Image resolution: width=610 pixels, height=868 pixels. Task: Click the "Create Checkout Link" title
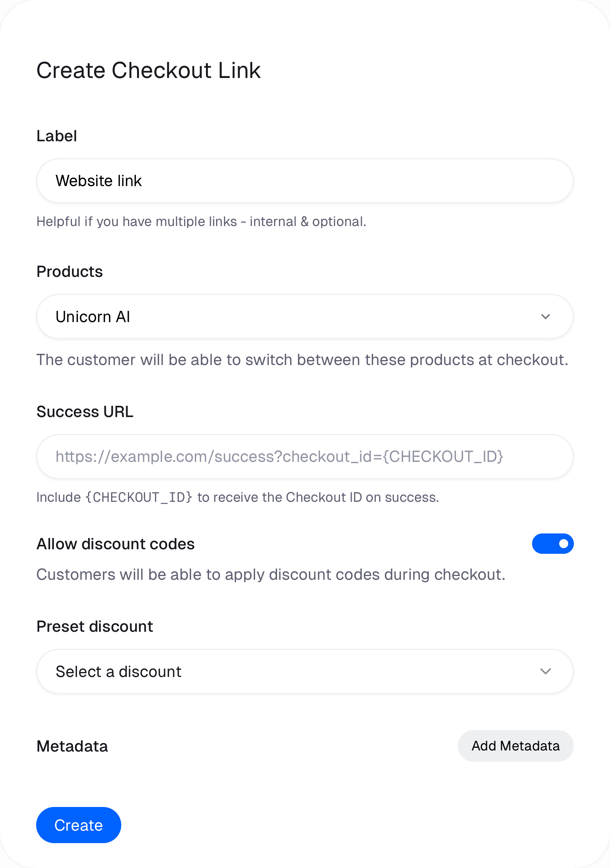[148, 70]
